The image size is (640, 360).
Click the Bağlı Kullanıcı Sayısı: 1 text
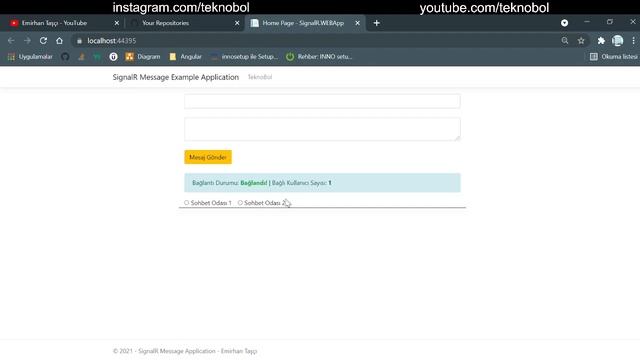click(x=302, y=183)
